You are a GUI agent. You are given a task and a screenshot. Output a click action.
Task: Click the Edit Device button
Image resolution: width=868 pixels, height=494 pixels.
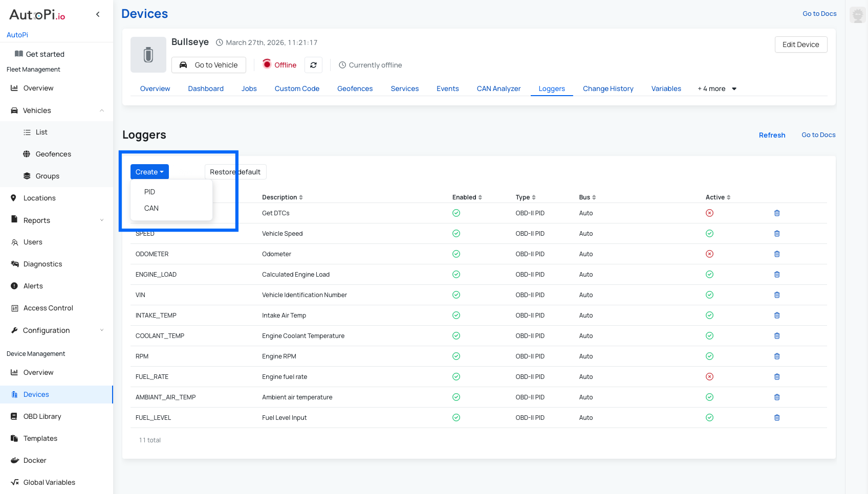pyautogui.click(x=800, y=44)
